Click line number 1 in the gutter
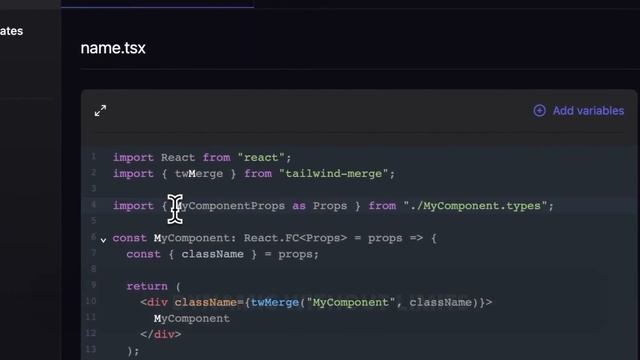Image resolution: width=640 pixels, height=360 pixels. (93, 156)
